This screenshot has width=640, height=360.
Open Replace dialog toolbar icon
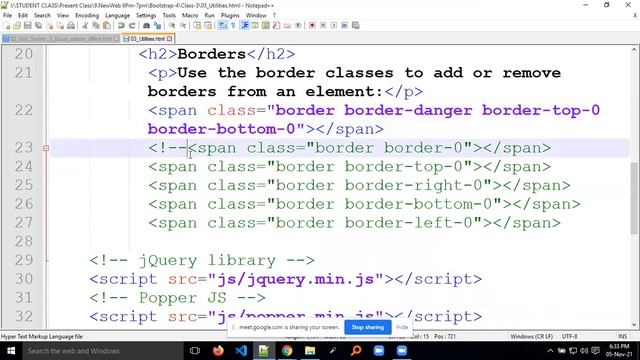(x=158, y=25)
